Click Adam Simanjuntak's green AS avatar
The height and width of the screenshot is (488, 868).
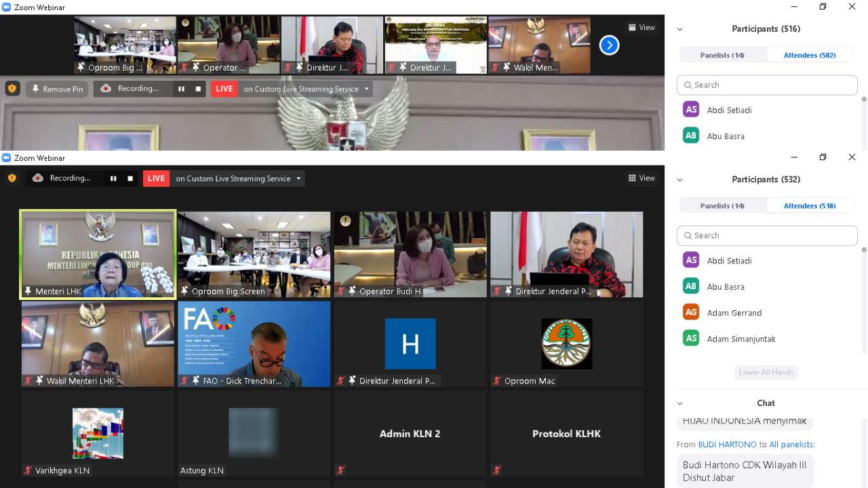(x=691, y=339)
